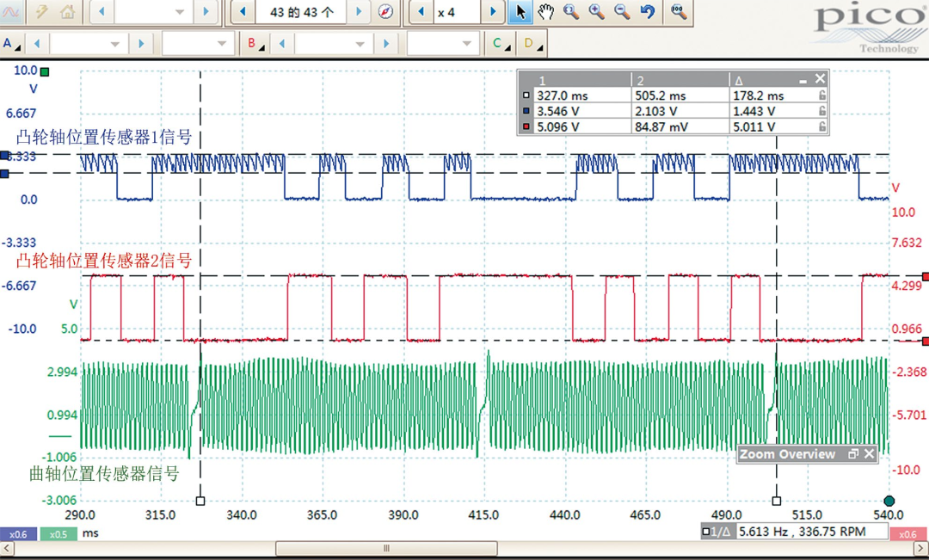Decrease timebase with left arrow in top toolbar

point(102,12)
